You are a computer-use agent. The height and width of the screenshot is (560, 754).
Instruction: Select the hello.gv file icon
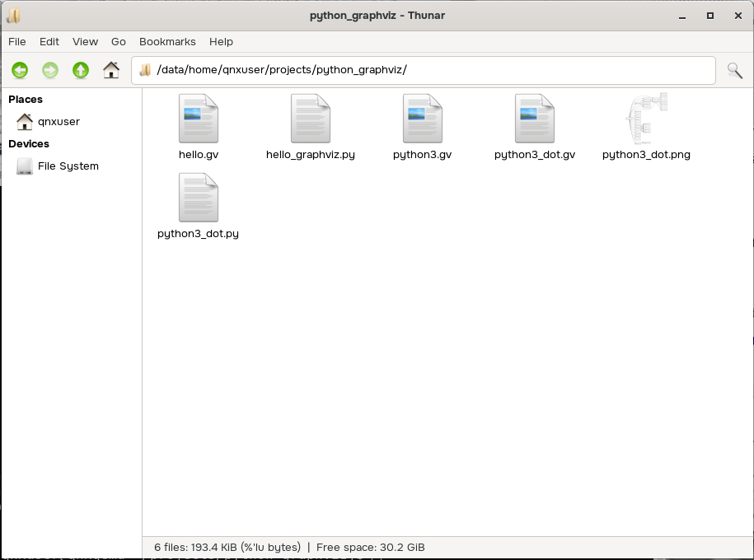click(x=199, y=119)
